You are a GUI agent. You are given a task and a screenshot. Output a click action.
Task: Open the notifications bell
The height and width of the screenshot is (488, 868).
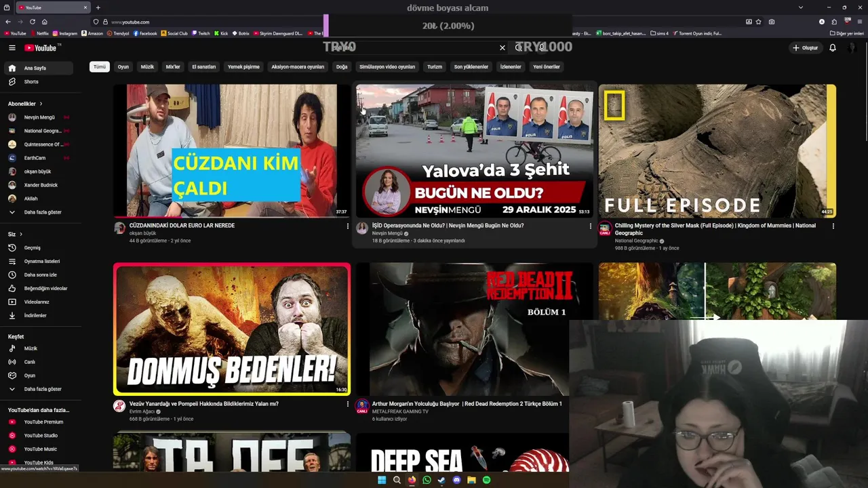tap(833, 47)
